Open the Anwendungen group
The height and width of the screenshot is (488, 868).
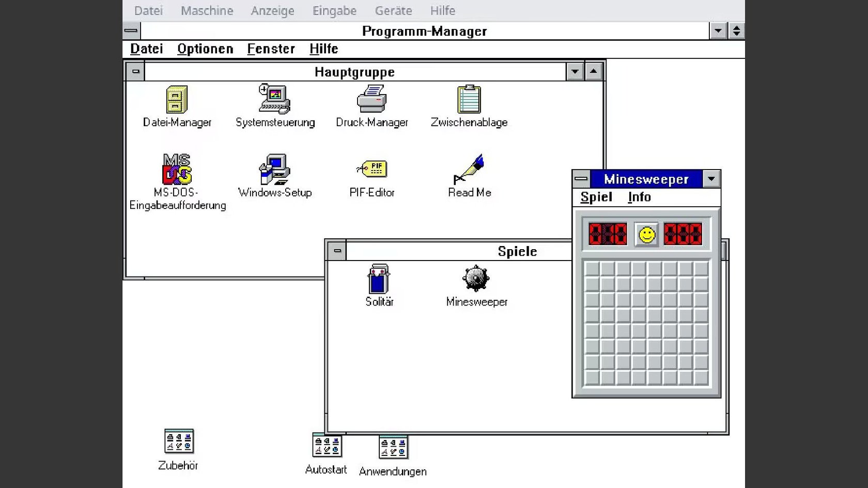[x=393, y=447]
